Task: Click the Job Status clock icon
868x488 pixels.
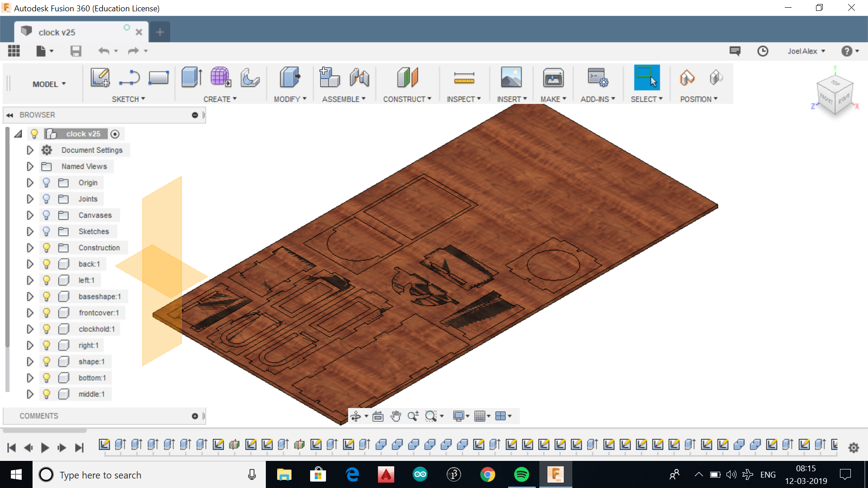Action: tap(763, 51)
